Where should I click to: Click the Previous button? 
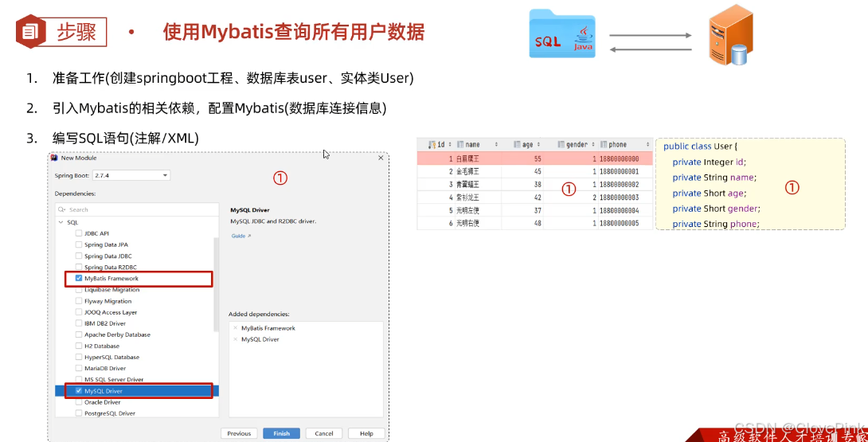click(x=239, y=433)
